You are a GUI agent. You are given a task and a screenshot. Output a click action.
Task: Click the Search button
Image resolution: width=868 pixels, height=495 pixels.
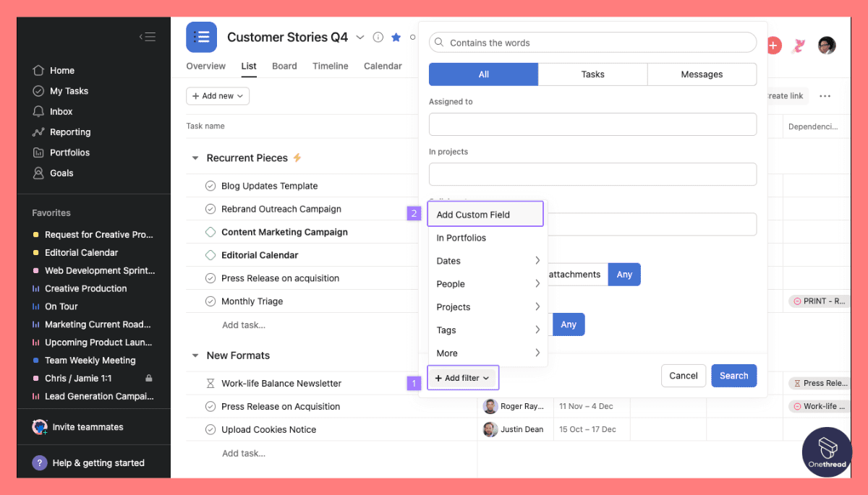coord(733,375)
